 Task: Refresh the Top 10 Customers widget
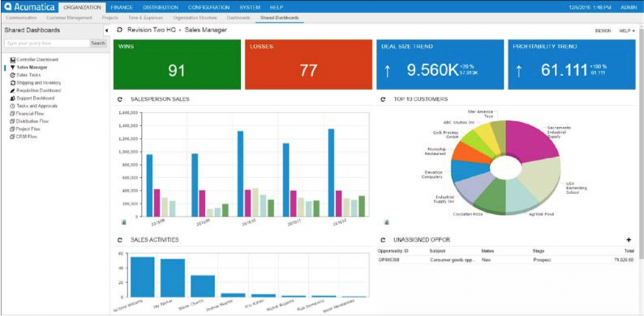click(383, 99)
